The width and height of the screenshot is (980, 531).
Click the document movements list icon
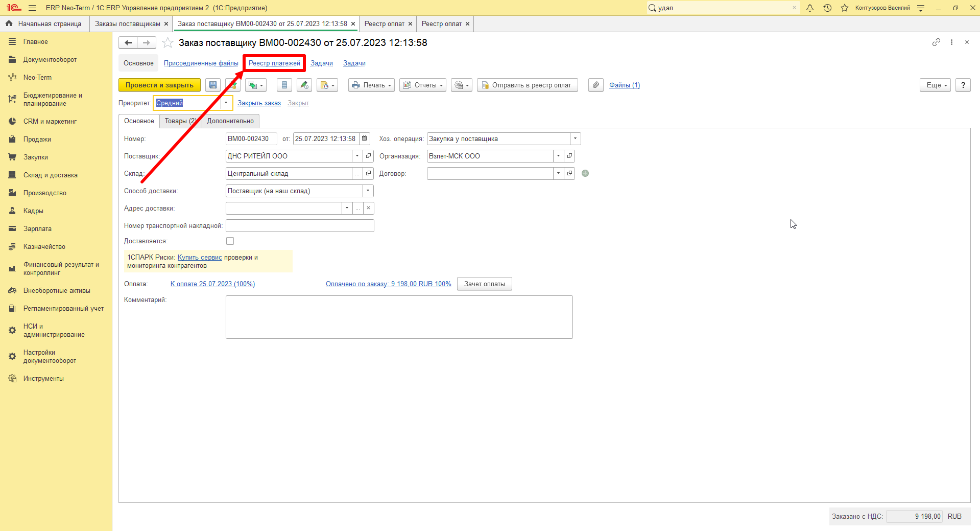coord(284,85)
